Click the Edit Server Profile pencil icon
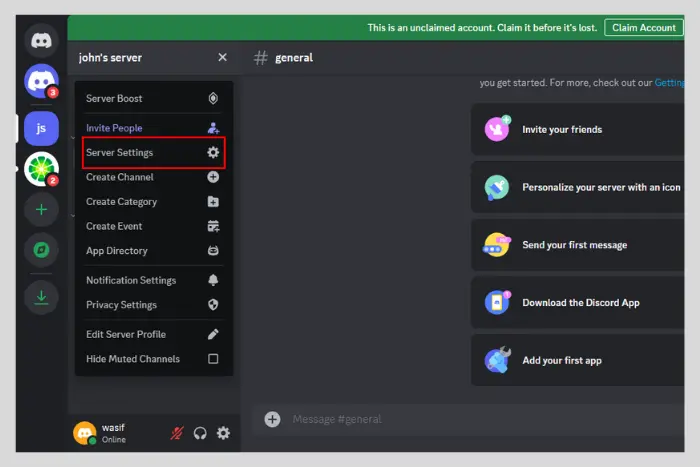Image resolution: width=700 pixels, height=467 pixels. tap(213, 334)
